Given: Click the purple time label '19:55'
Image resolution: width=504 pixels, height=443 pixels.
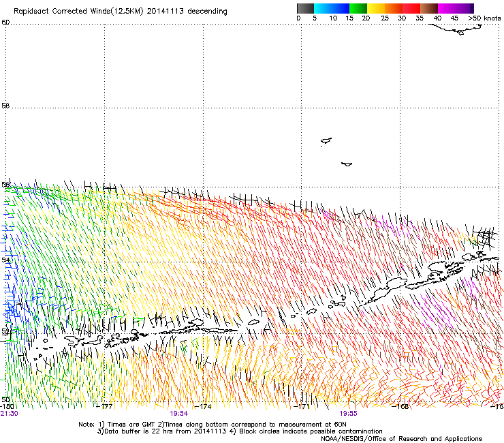Looking at the screenshot, I should [x=349, y=414].
